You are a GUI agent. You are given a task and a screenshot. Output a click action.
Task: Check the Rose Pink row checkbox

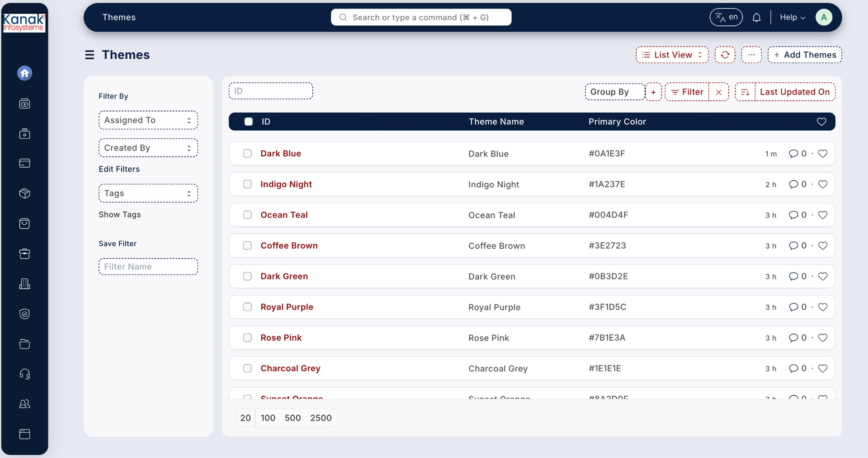[247, 338]
